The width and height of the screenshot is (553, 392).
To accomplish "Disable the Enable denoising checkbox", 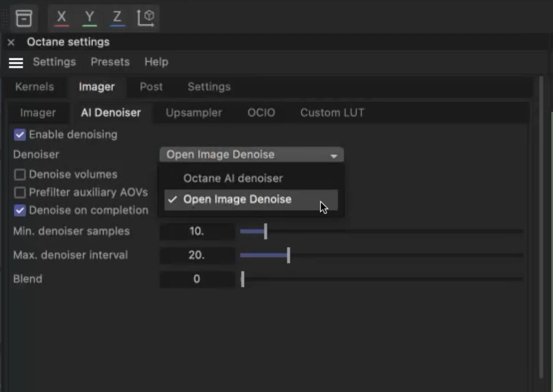I will coord(20,135).
